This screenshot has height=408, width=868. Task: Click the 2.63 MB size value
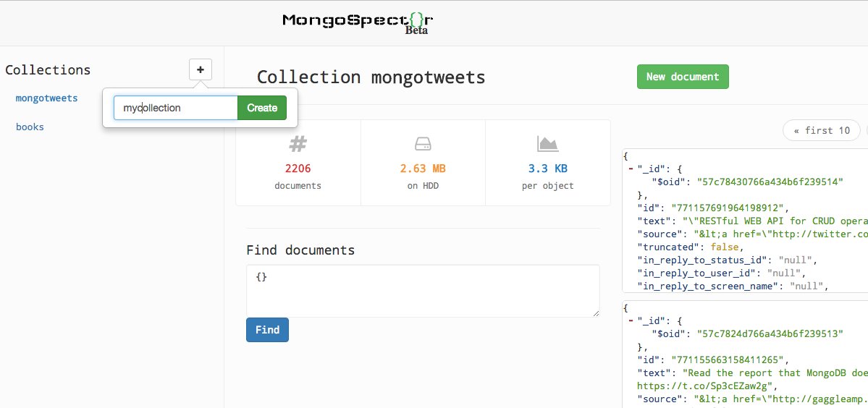coord(423,169)
